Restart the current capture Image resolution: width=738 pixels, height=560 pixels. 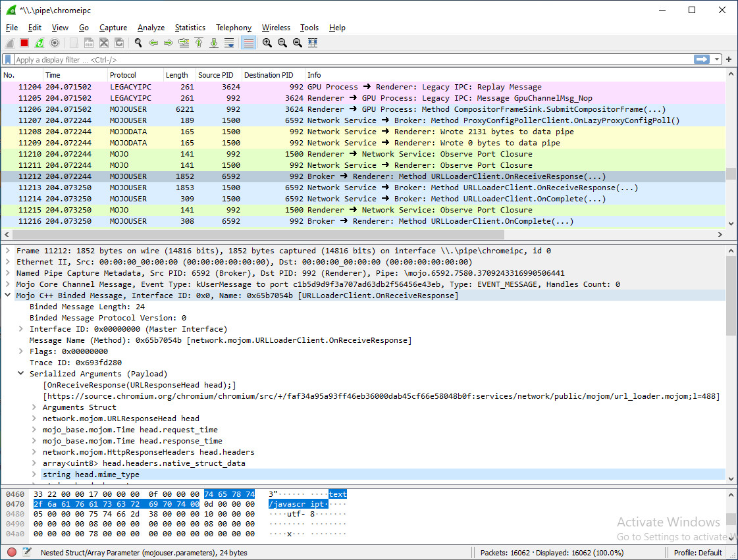(x=40, y=43)
